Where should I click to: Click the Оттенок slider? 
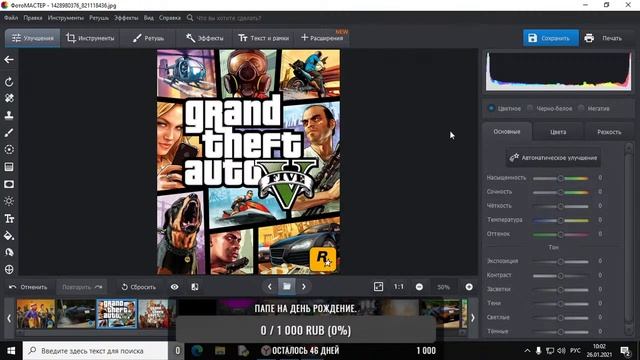(560, 234)
